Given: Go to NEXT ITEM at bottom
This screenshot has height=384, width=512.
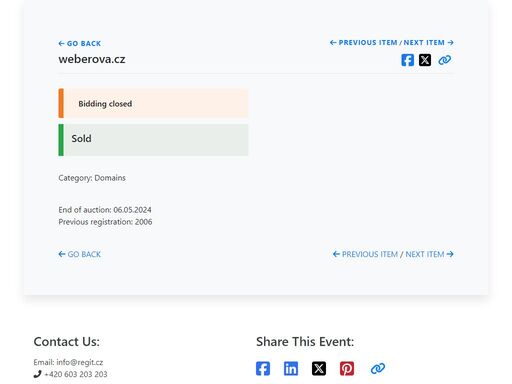Looking at the screenshot, I should pos(430,254).
